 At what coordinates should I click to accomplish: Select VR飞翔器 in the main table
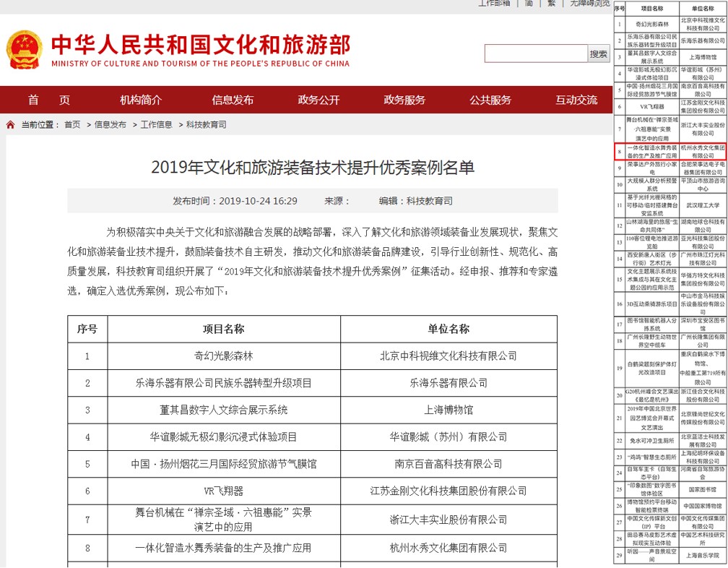click(223, 491)
